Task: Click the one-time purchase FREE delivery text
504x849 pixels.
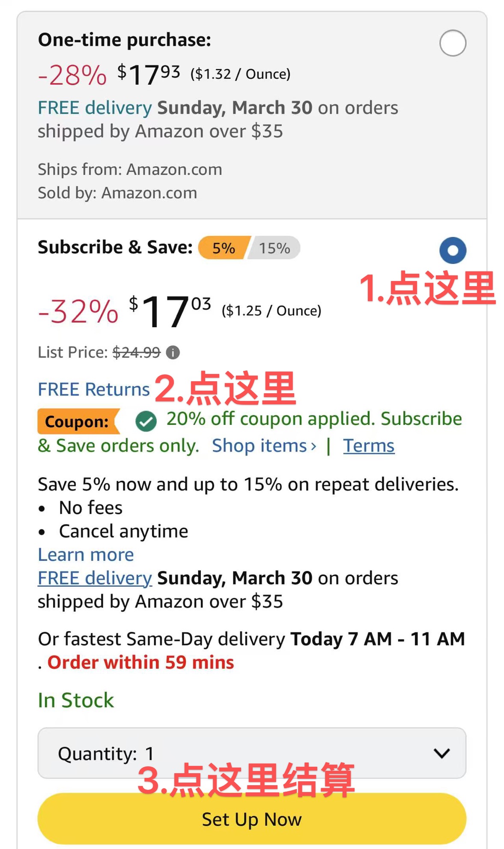Action: coord(95,108)
